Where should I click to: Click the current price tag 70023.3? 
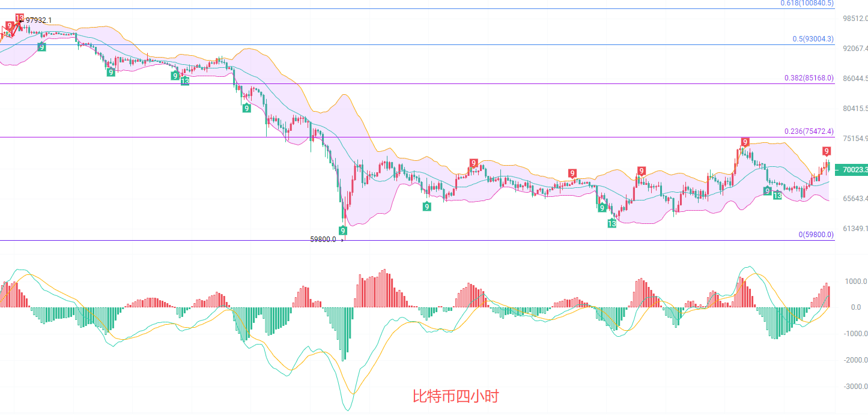pos(854,170)
